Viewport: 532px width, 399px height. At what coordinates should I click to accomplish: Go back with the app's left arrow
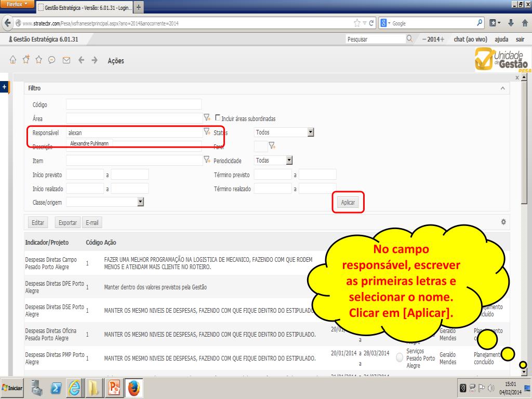coord(81,60)
